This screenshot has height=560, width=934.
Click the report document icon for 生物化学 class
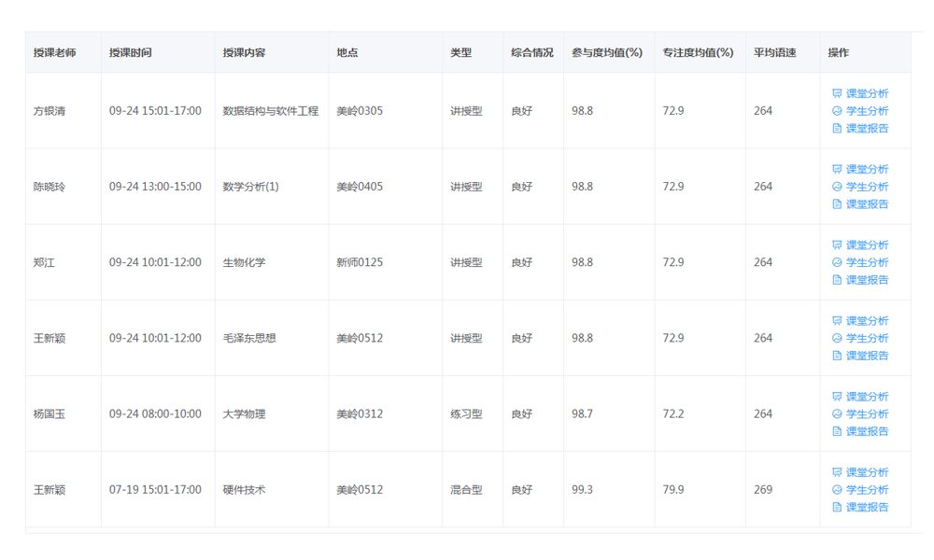coord(836,280)
